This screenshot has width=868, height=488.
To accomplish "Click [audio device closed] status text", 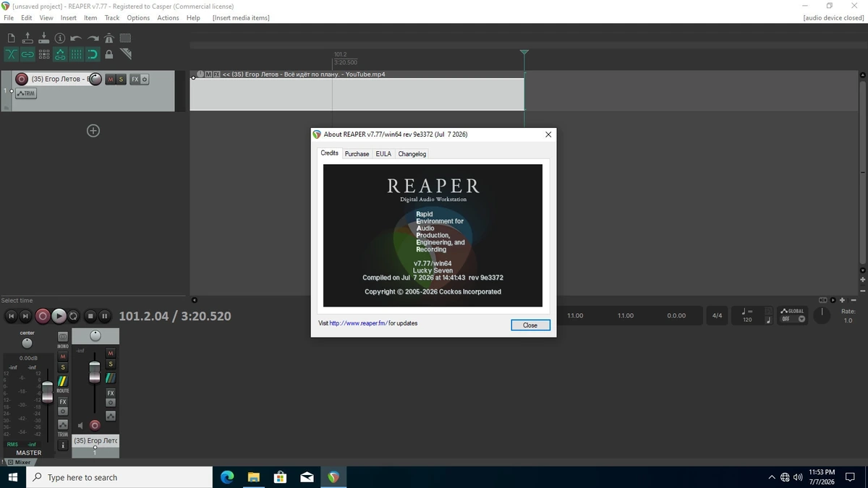I will click(833, 17).
